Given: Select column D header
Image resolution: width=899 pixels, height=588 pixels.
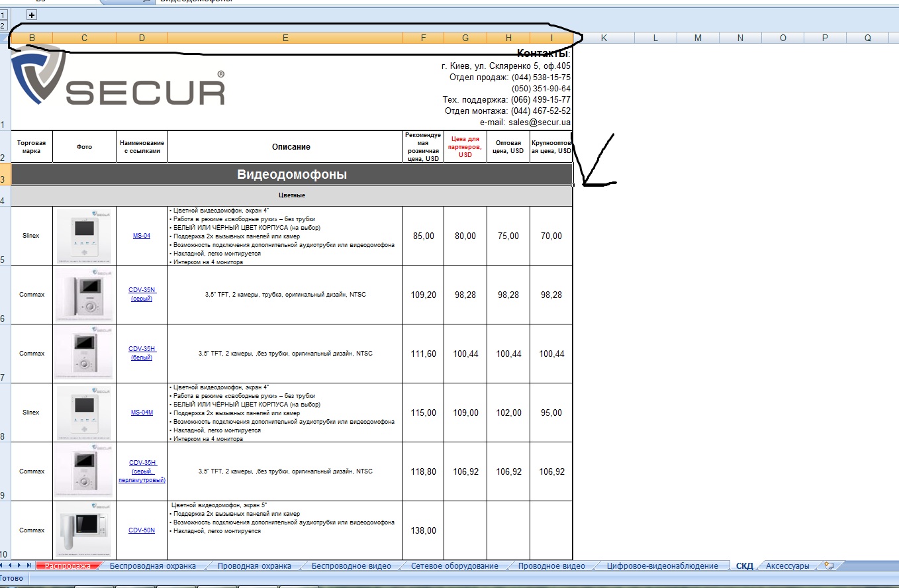Looking at the screenshot, I should 142,38.
